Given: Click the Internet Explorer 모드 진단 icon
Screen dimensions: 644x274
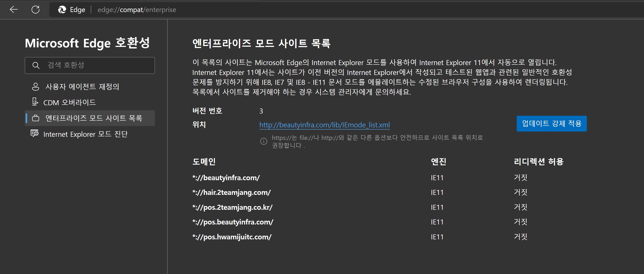Looking at the screenshot, I should coord(34,133).
